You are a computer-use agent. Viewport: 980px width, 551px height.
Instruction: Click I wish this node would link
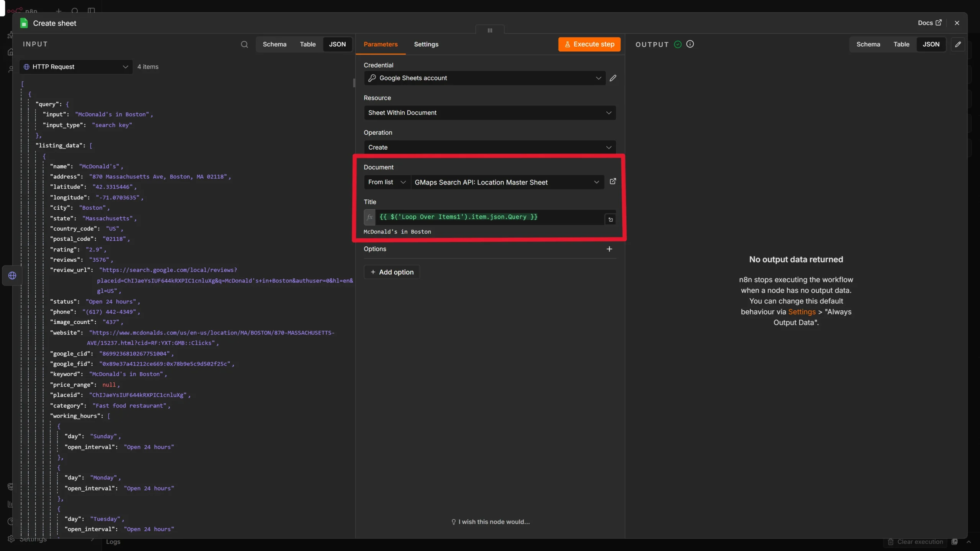(x=490, y=522)
